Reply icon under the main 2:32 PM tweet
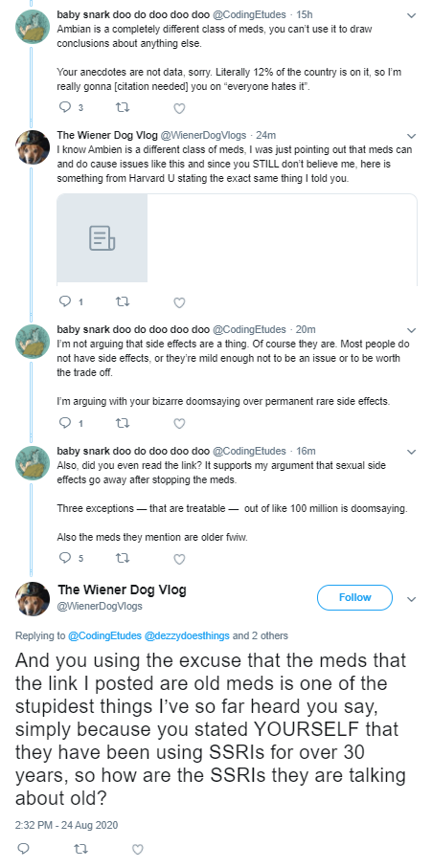This screenshot has height=868, width=432. (24, 848)
